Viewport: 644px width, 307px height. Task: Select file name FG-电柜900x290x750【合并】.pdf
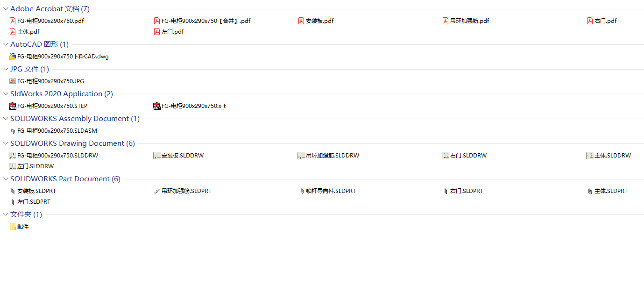point(206,21)
